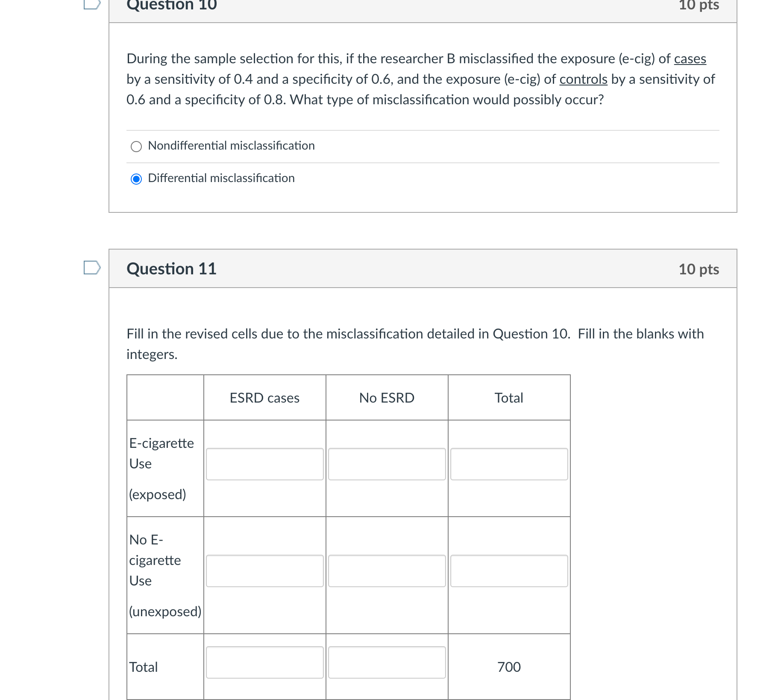
Task: Click the Question 11 header bar
Action: [423, 268]
